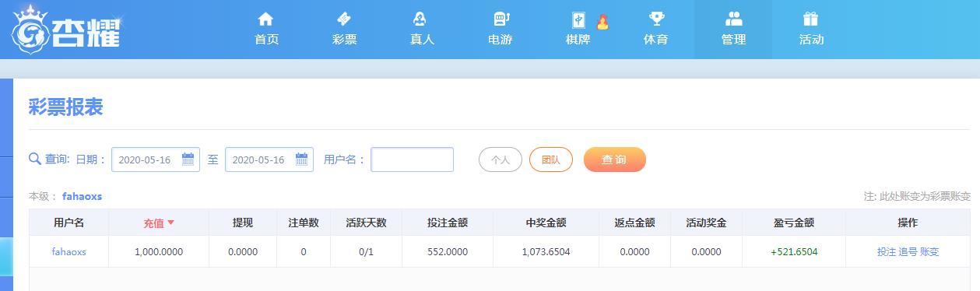Click 返点金额 column header
The height and width of the screenshot is (291, 980).
[x=634, y=223]
